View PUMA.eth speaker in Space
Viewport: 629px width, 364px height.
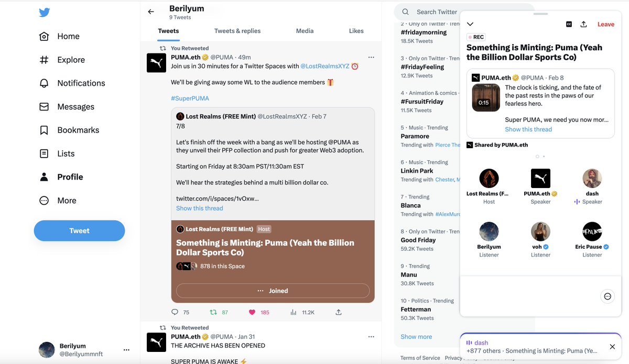pyautogui.click(x=540, y=179)
